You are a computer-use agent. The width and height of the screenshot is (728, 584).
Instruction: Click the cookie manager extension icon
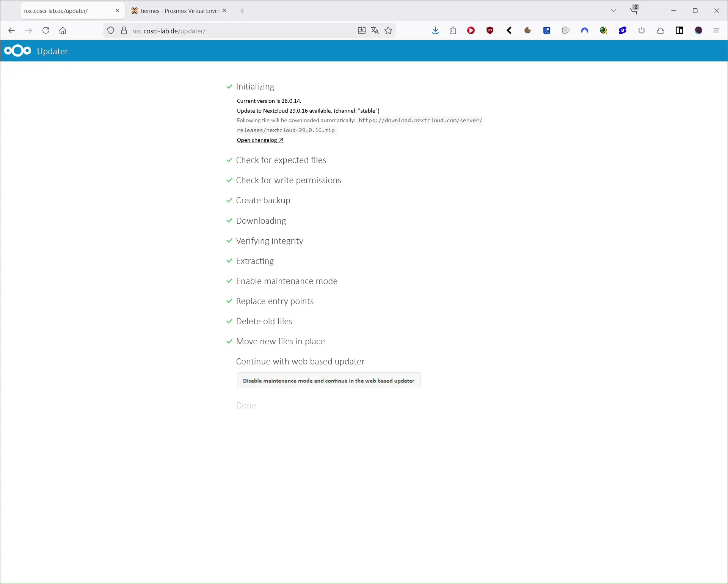[527, 30]
